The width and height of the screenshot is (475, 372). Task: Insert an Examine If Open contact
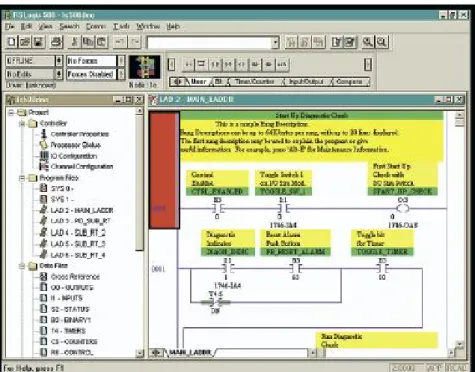pos(228,64)
